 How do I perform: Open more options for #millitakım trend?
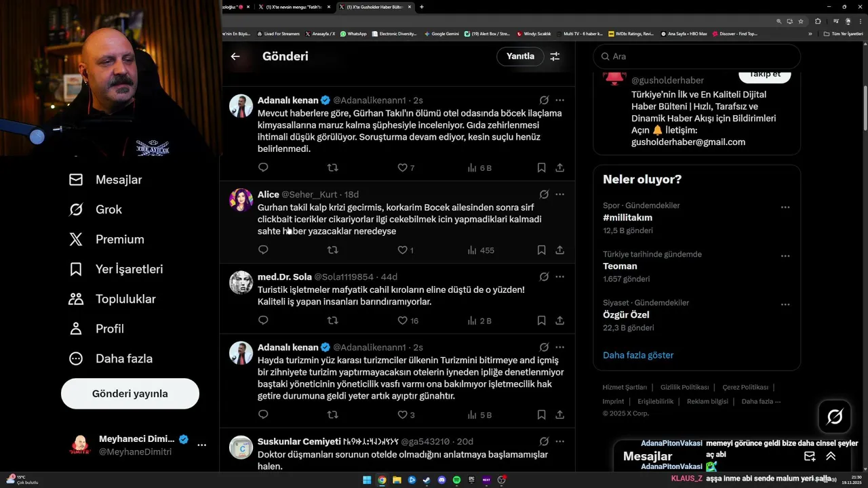pos(785,207)
